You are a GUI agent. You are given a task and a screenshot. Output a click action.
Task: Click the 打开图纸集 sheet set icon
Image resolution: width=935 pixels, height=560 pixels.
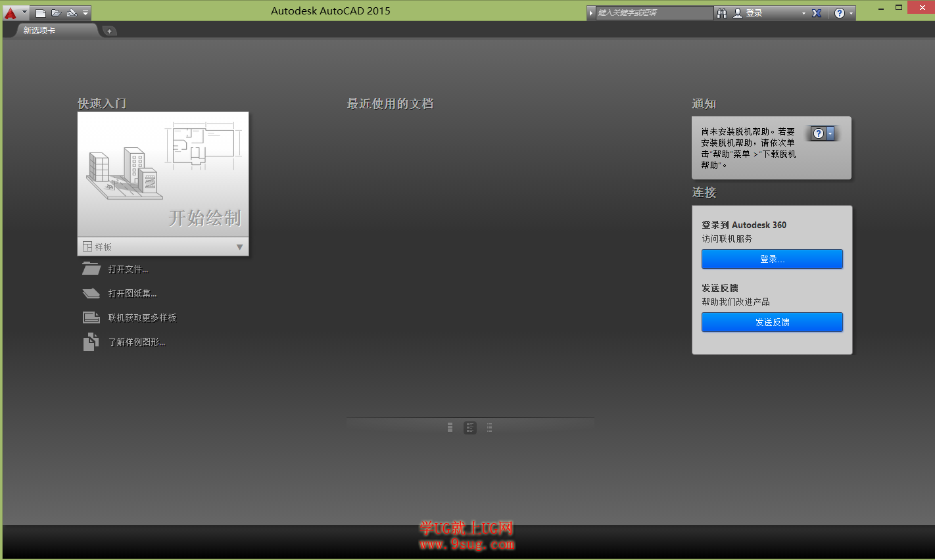click(x=91, y=293)
